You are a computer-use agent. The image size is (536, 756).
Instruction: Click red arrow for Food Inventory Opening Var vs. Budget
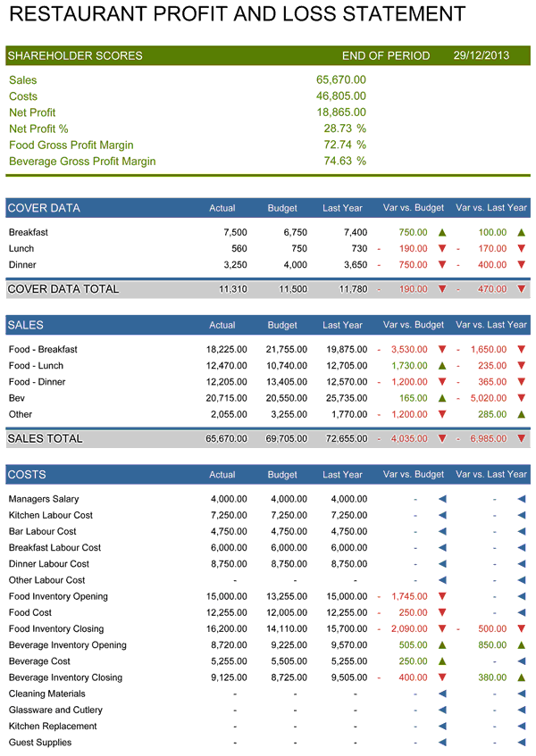pyautogui.click(x=441, y=597)
